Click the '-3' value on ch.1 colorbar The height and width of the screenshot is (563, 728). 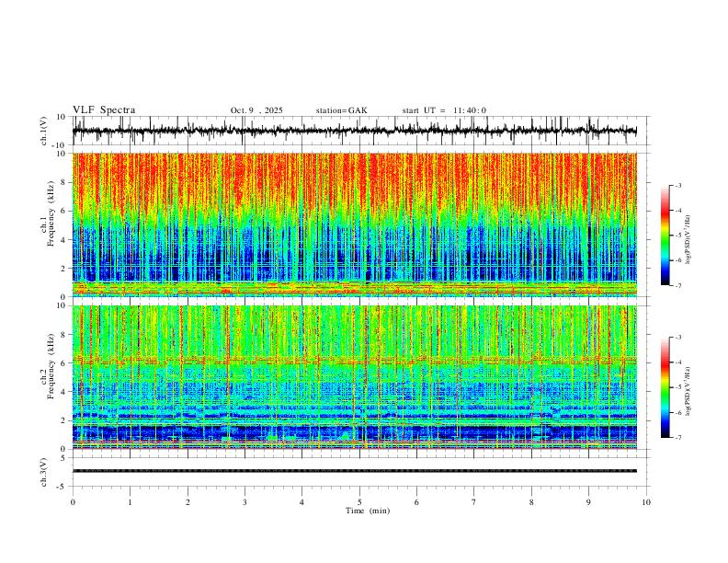(x=677, y=185)
